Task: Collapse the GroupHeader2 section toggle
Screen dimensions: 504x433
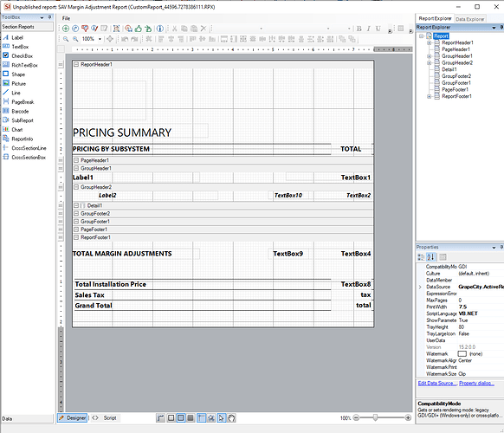Action: pos(76,187)
